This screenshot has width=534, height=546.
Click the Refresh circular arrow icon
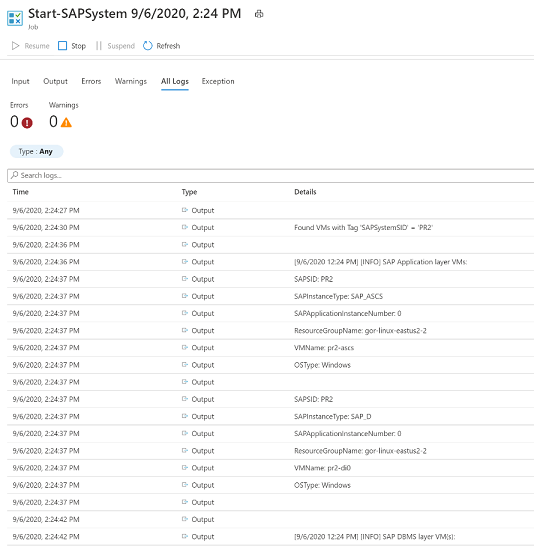click(148, 46)
